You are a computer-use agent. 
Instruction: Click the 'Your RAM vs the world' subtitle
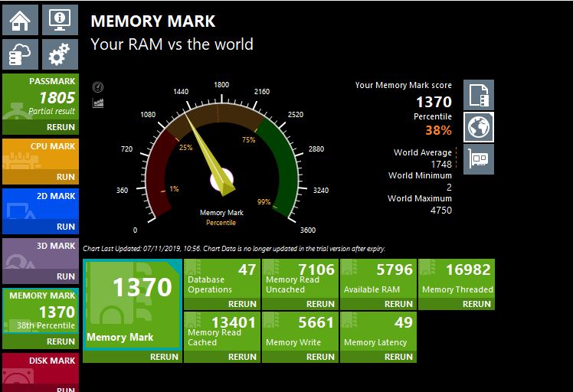[172, 44]
